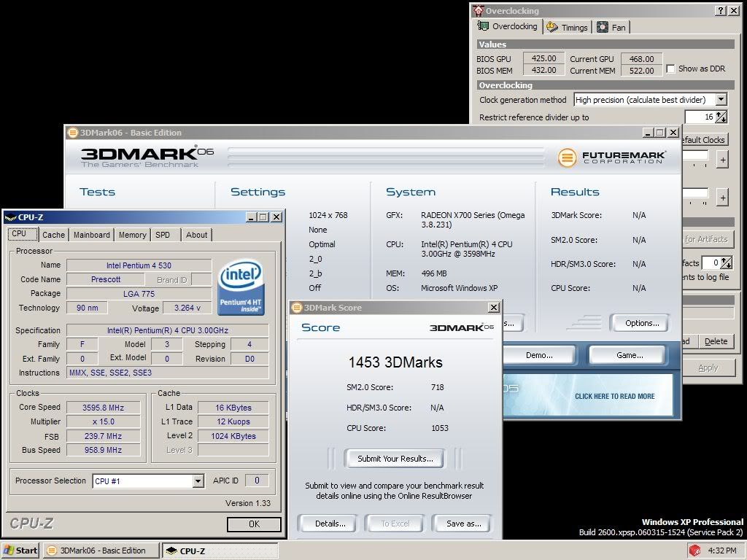
Task: Click the upper plus button beside clock slider
Action: (x=722, y=160)
